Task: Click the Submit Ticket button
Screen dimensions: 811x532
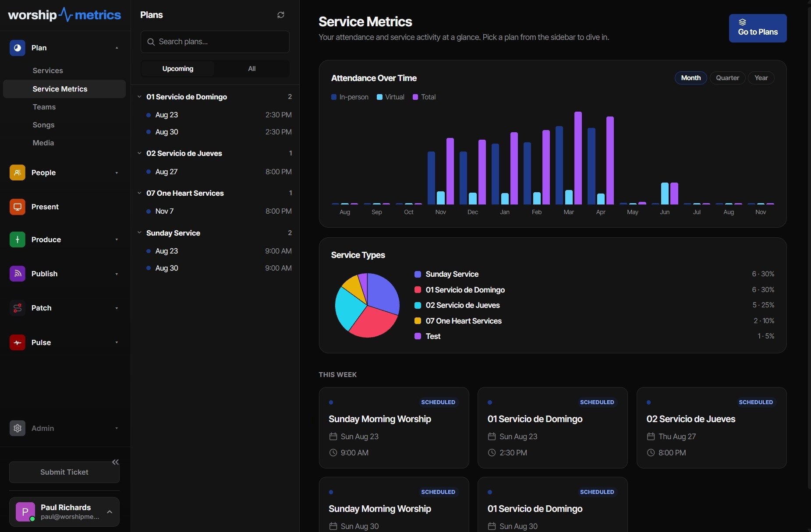Action: tap(64, 472)
